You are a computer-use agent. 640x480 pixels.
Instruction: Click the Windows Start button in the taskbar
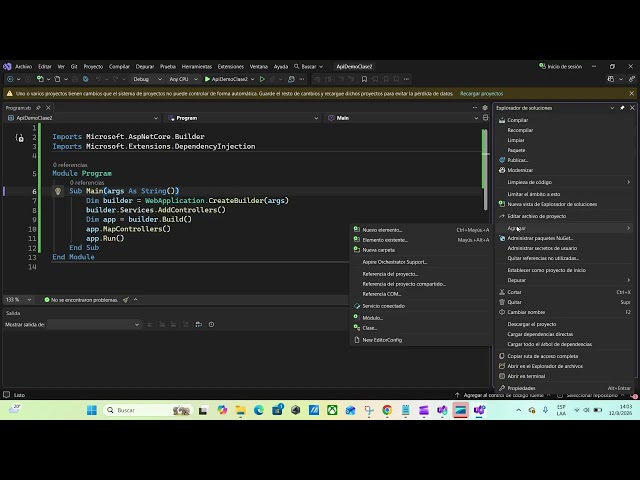tap(92, 410)
